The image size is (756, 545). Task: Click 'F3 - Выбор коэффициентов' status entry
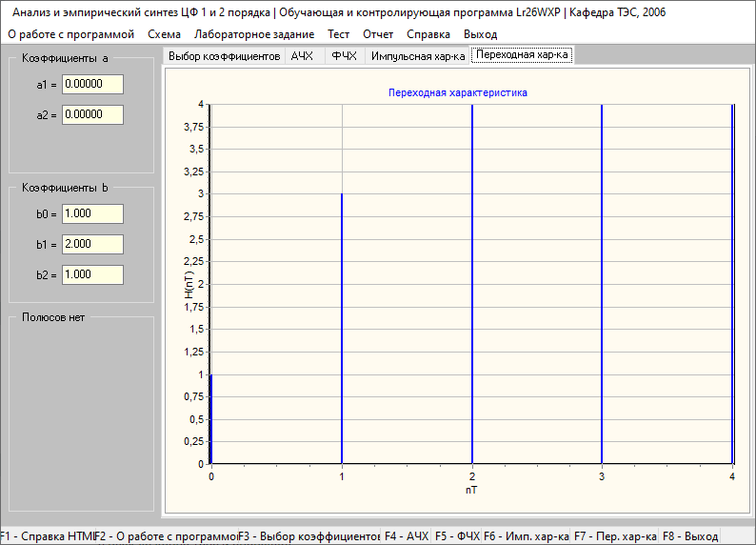309,536
